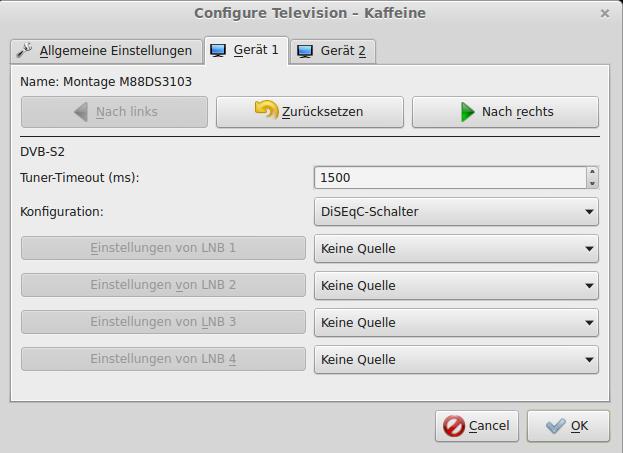Decrease Tuner-Timeout with the down arrow
Screen dimensions: 623x453
[592, 183]
